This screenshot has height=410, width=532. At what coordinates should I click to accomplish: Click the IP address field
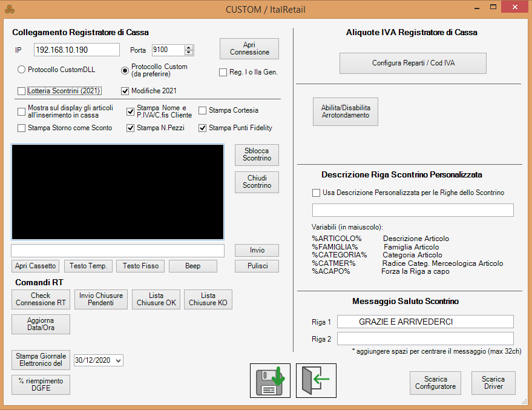[76, 50]
